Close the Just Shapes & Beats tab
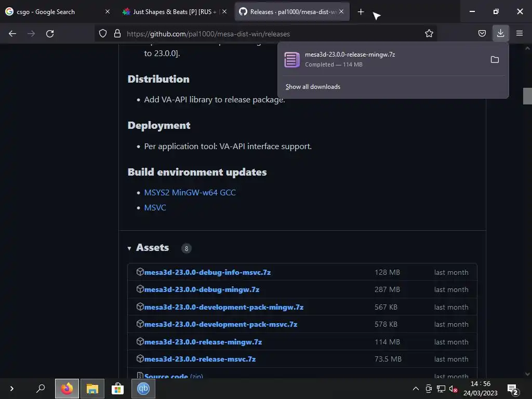Image resolution: width=532 pixels, height=399 pixels. (224, 11)
